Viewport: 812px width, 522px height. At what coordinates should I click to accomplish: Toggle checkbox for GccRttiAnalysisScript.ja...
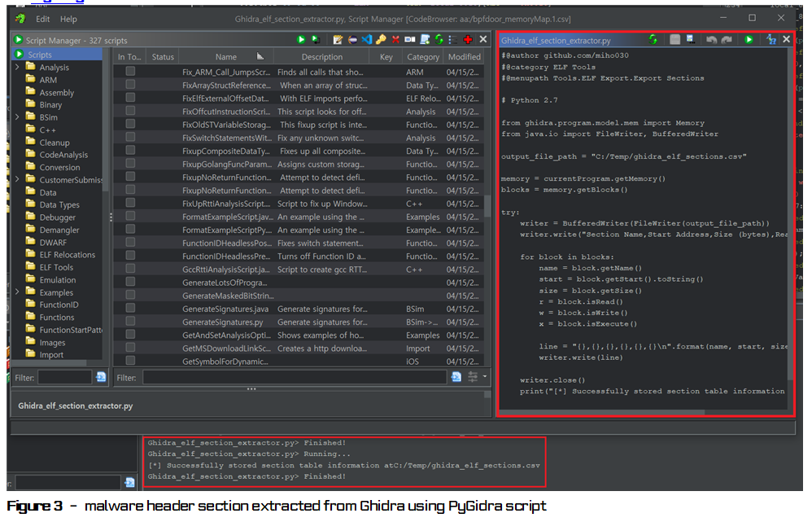[130, 269]
